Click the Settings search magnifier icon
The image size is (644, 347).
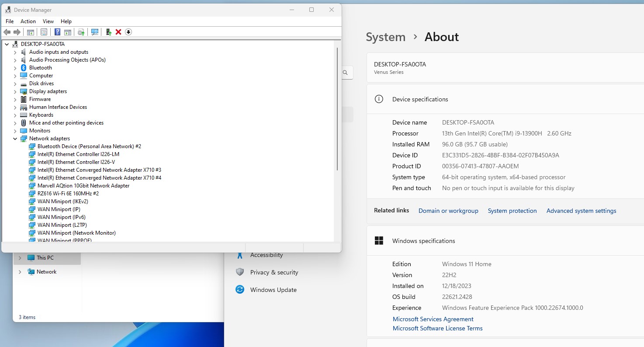(x=345, y=73)
